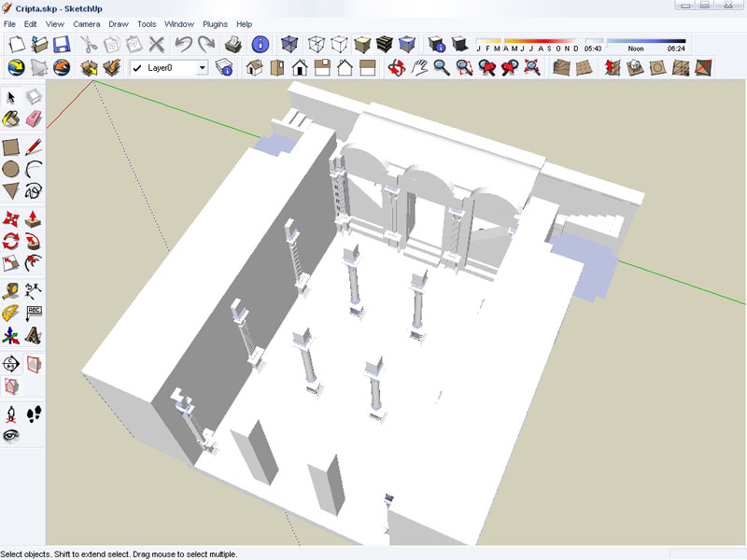Open the Layer0 layer dropdown

click(203, 68)
